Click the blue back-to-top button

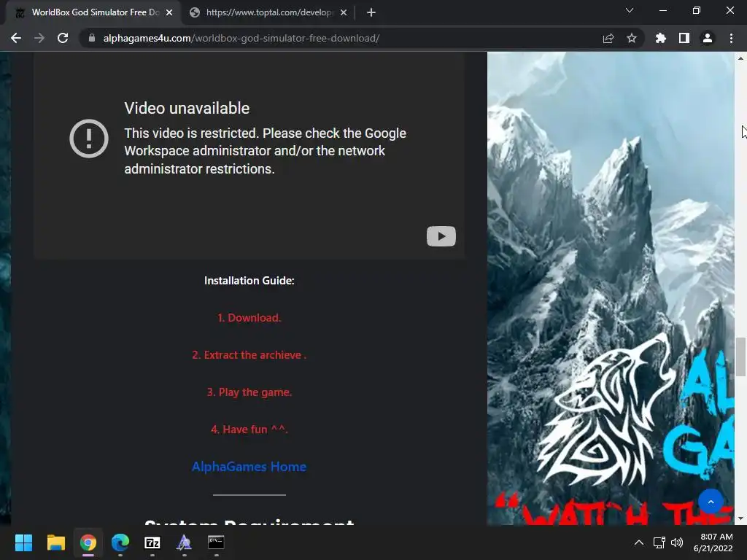click(711, 502)
